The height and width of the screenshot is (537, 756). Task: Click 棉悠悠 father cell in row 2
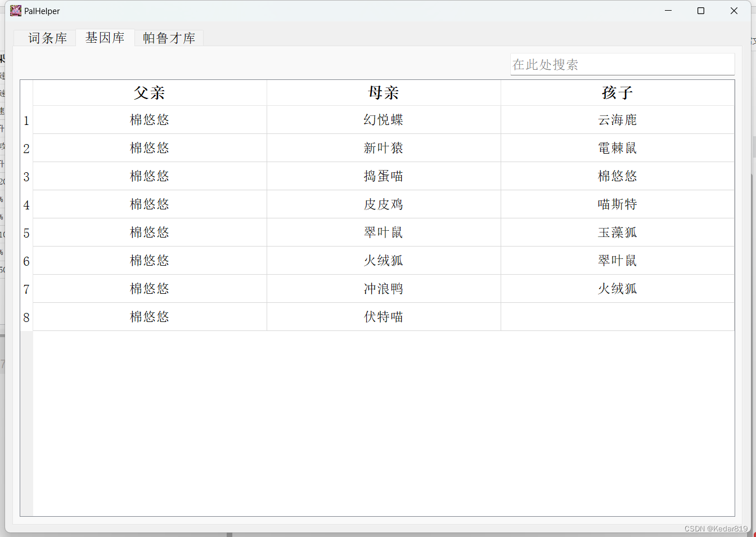coord(150,148)
